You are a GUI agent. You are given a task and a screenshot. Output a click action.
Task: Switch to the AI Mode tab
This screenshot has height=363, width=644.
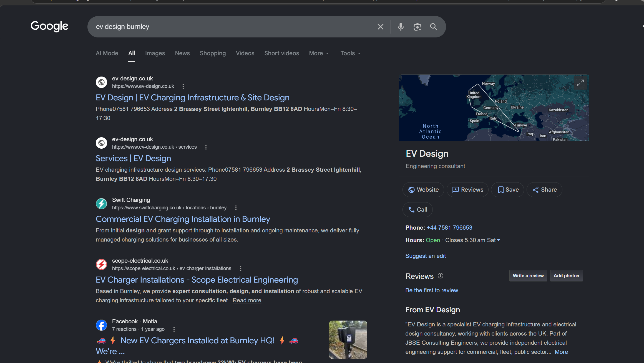click(107, 53)
